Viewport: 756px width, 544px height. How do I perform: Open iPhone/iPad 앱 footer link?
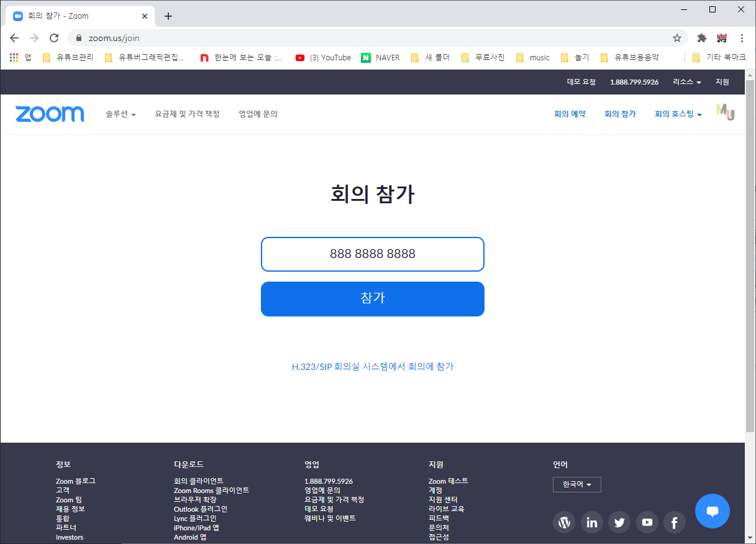196,528
